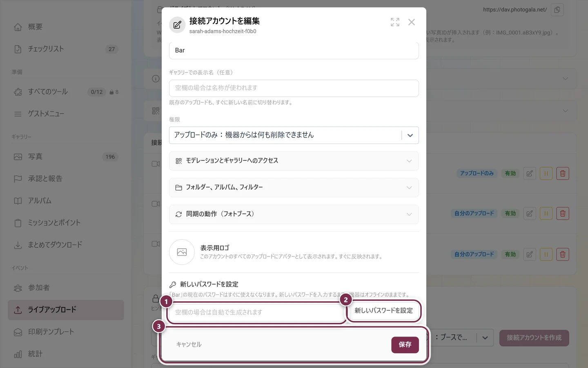The width and height of the screenshot is (588, 368).
Task: Open 印刷テンプレート page
Action: [x=66, y=332]
